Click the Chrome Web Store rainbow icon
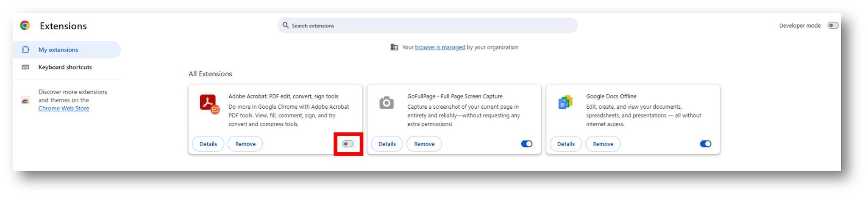Screen dimensions: 868x198 (25, 100)
